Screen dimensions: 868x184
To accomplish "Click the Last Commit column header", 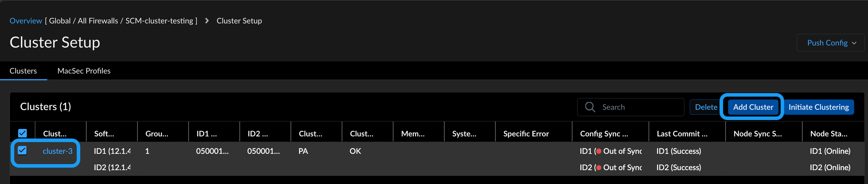I will pos(682,134).
